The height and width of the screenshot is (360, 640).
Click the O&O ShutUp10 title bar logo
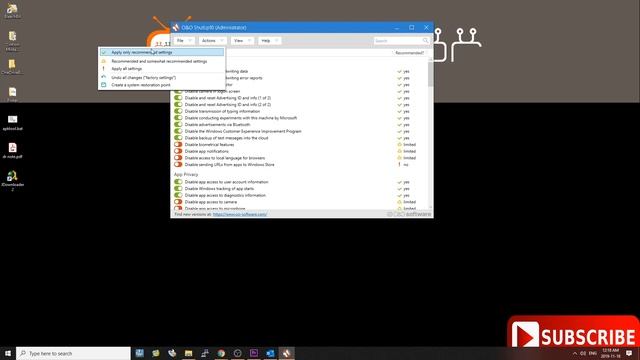pos(176,27)
